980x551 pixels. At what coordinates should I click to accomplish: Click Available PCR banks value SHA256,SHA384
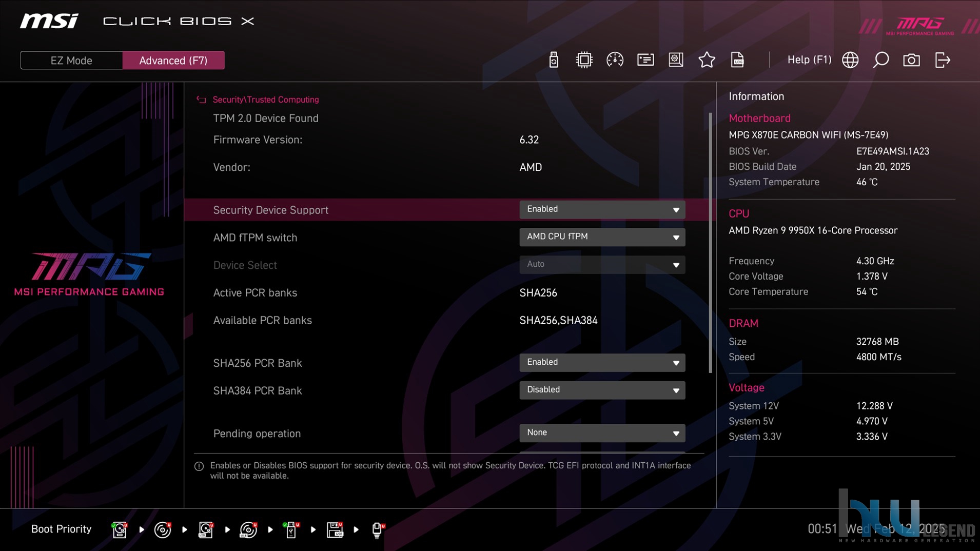point(558,321)
